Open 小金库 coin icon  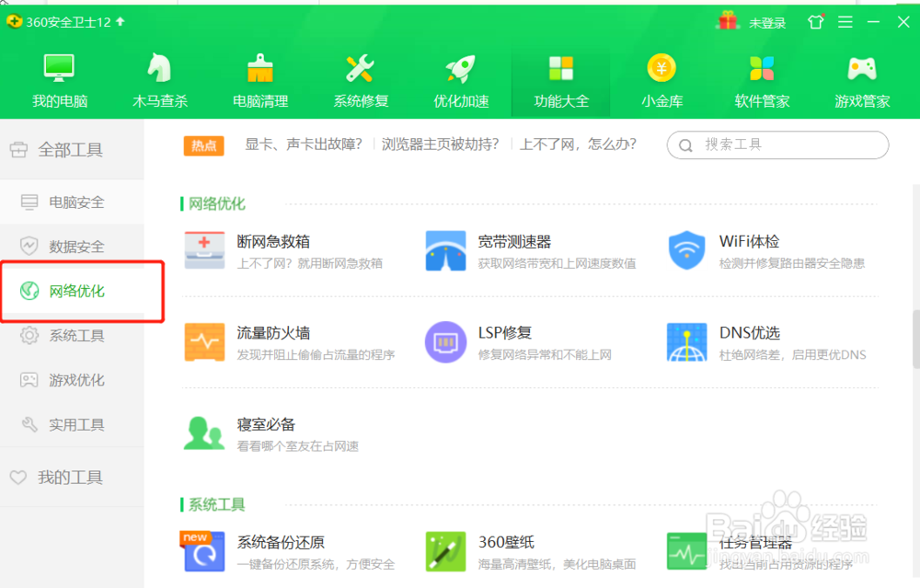point(661,68)
